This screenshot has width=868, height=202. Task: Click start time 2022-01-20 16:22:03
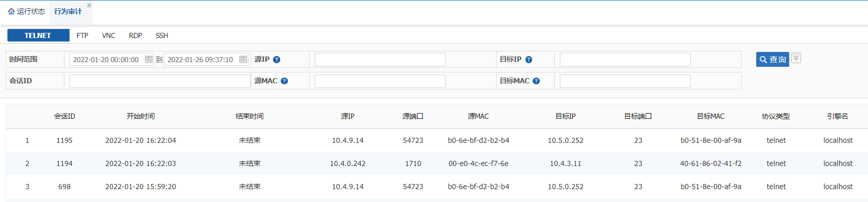[x=141, y=163]
